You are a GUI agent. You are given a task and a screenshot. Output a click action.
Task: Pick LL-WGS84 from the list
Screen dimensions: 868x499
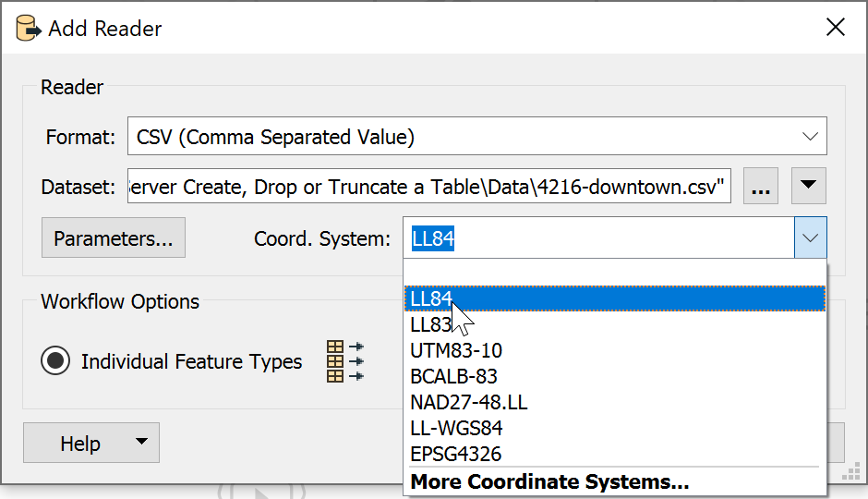[615, 428]
